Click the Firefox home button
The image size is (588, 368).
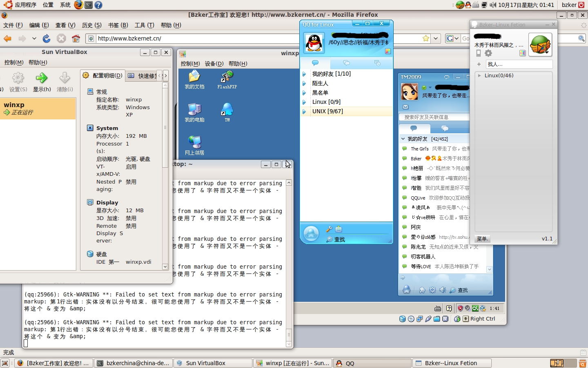[x=76, y=38]
